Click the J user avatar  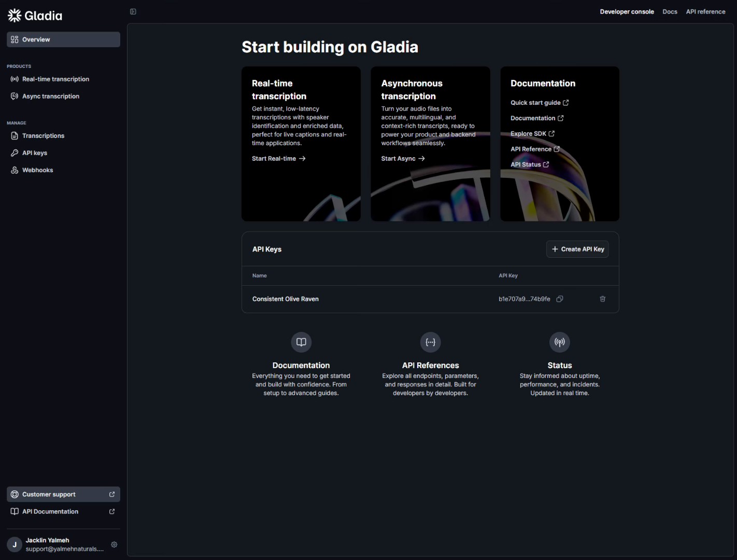15,544
